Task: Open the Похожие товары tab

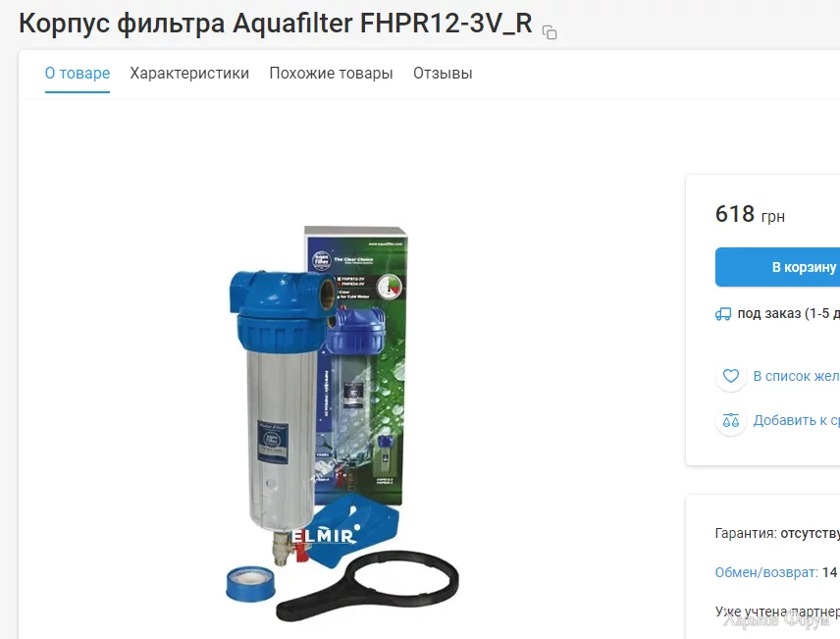Action: point(331,74)
